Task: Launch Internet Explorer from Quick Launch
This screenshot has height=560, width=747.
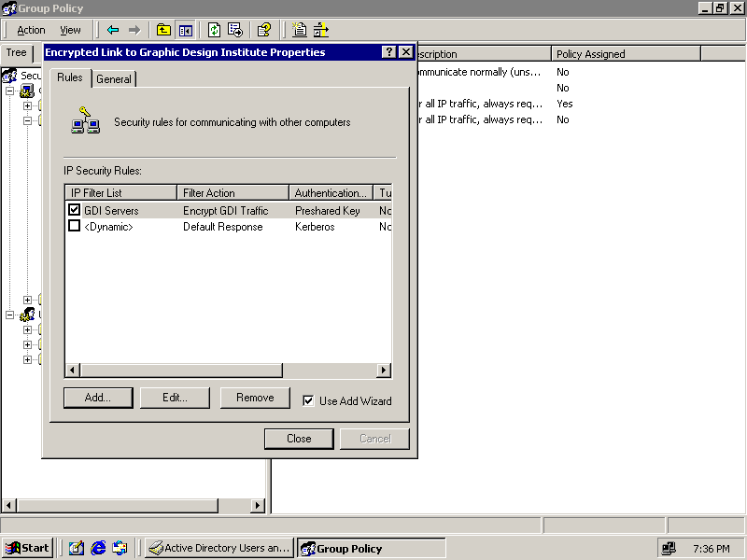Action: (x=98, y=548)
